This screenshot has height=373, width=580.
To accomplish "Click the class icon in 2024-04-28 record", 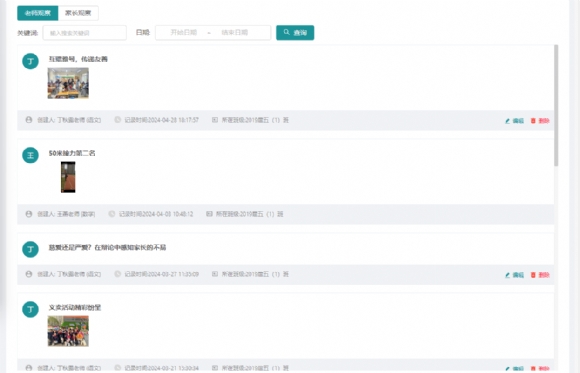I will [215, 120].
